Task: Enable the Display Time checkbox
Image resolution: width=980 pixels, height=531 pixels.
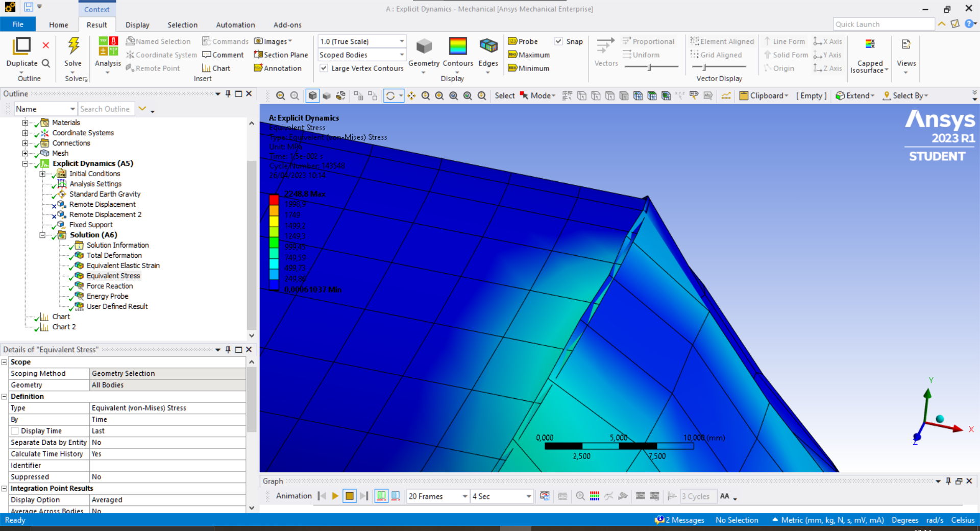Action: click(15, 431)
